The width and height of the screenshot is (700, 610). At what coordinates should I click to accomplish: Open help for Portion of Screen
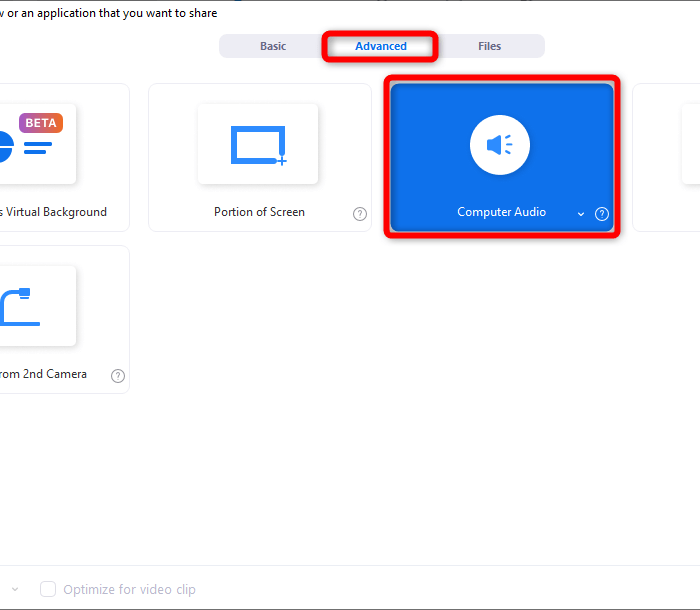tap(360, 214)
